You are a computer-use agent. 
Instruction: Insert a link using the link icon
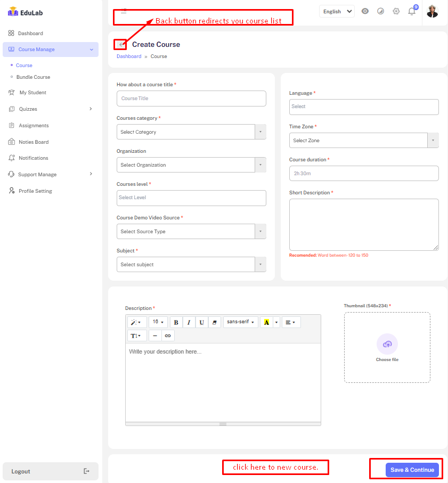pos(168,335)
